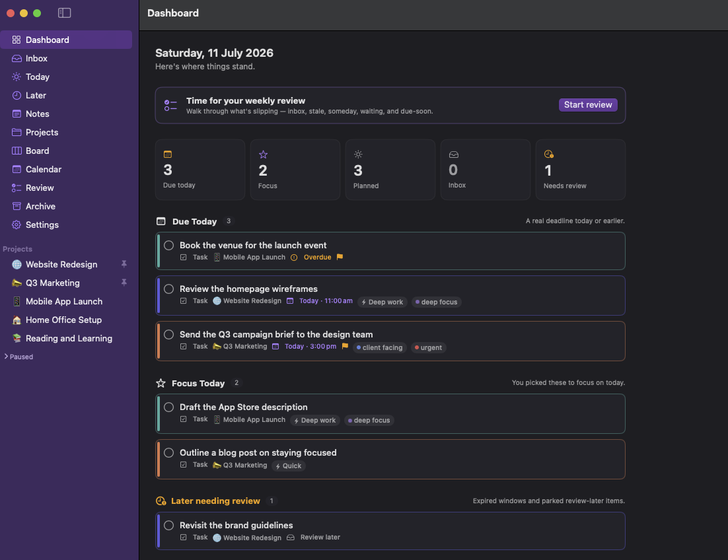Screen dimensions: 728x560
Task: Click the Home Office Setup house icon
Action: (17, 320)
